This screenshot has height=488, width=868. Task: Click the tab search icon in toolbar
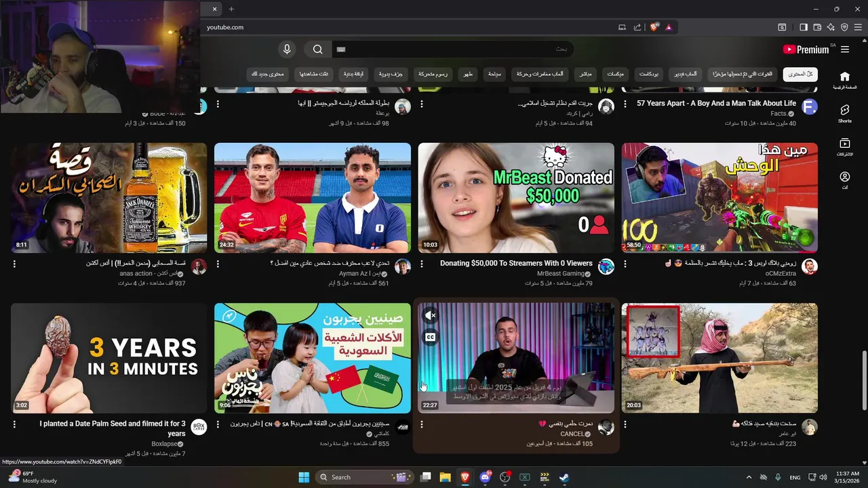(782, 27)
